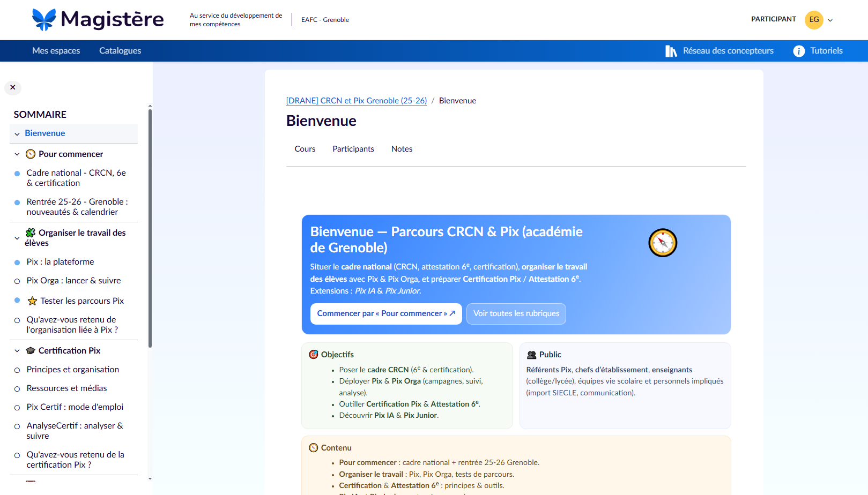
Task: Select Bienvenue in the sommaire
Action: pos(45,133)
